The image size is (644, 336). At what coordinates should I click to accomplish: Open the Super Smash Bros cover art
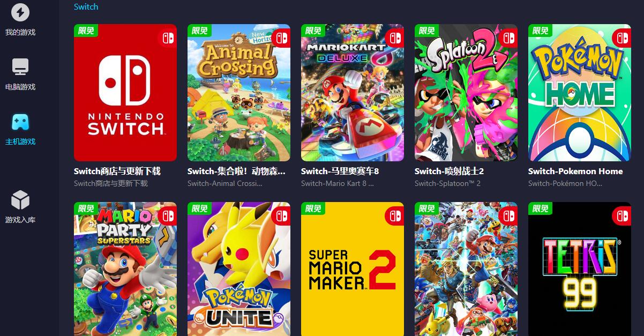[x=466, y=269]
